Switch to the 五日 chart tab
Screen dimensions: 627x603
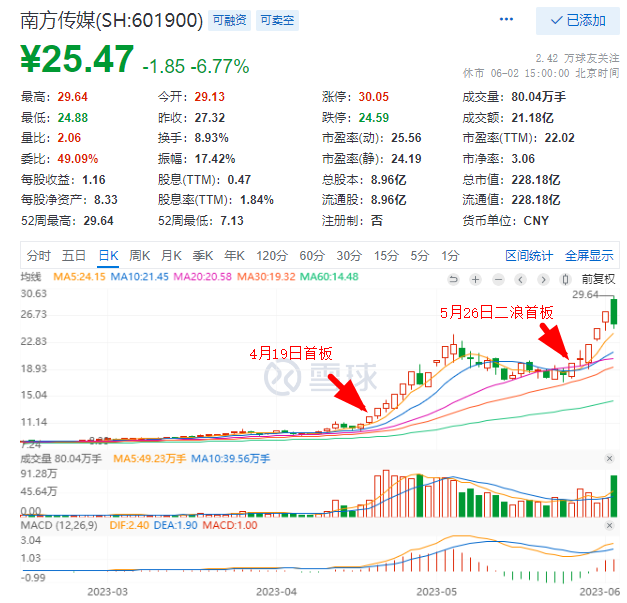coord(74,256)
